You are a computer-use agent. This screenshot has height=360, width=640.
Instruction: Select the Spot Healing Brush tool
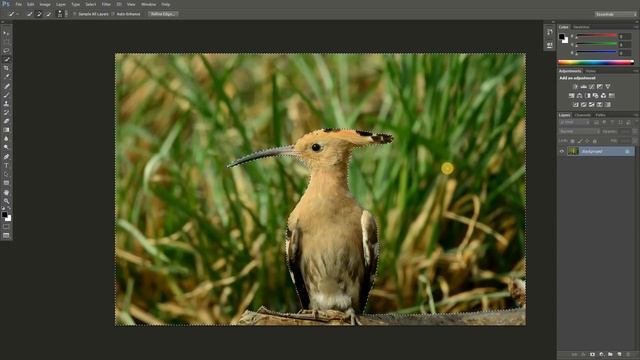[6, 86]
